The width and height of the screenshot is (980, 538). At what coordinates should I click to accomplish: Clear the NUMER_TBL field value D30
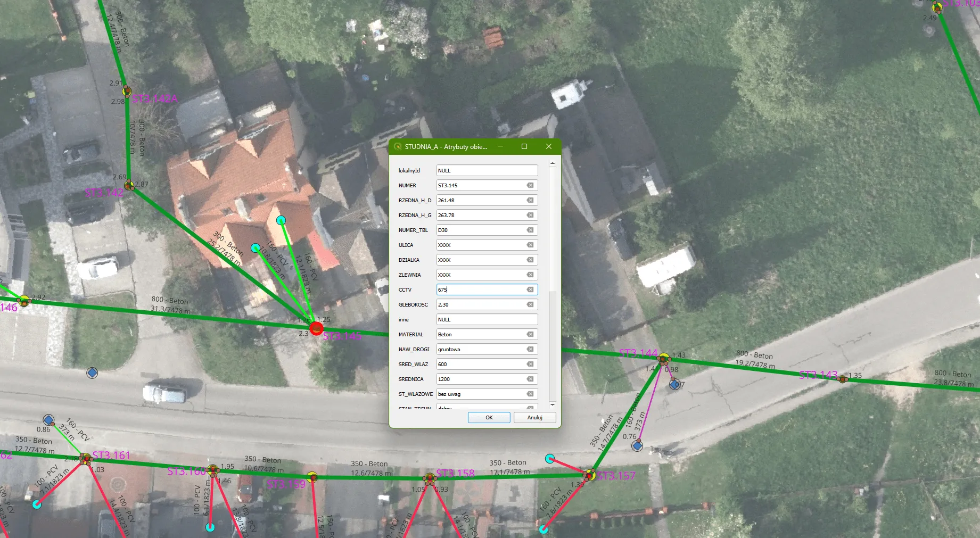(x=530, y=230)
